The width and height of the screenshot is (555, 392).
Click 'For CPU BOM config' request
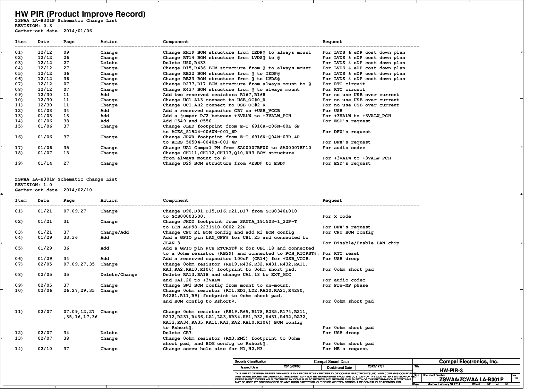[348, 232]
